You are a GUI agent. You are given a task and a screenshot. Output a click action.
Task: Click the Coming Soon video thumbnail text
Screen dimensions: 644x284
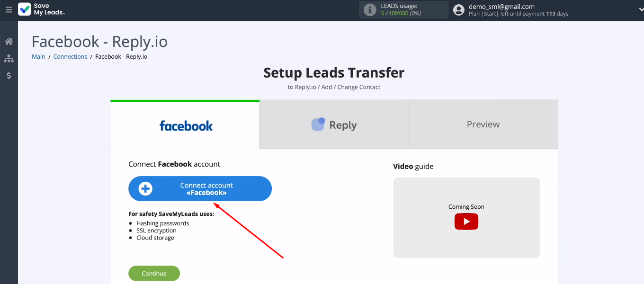466,207
